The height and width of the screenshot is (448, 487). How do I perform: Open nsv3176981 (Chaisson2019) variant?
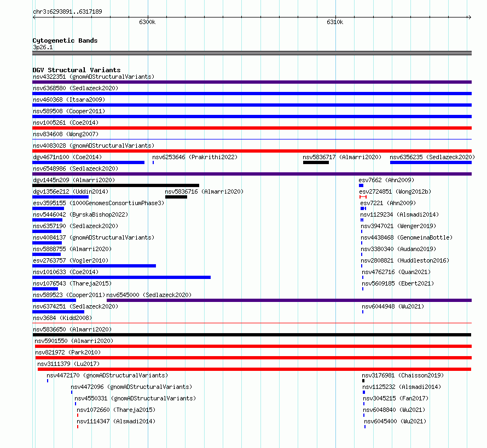point(403,375)
